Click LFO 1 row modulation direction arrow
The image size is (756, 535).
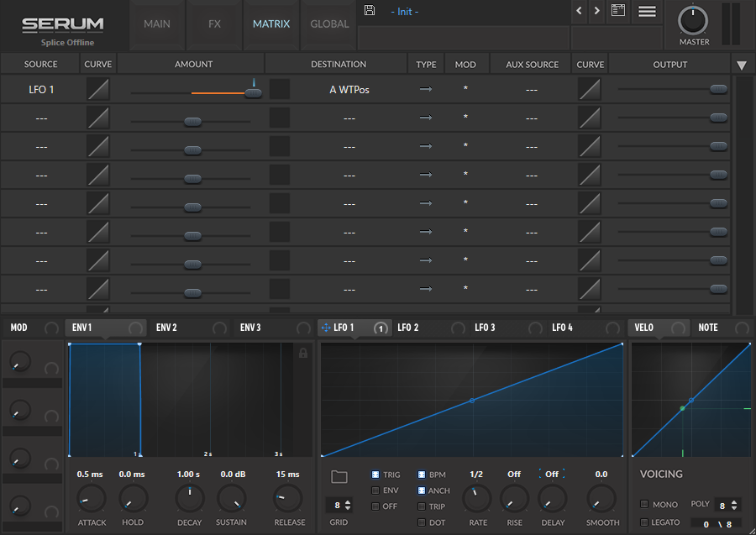pyautogui.click(x=426, y=89)
